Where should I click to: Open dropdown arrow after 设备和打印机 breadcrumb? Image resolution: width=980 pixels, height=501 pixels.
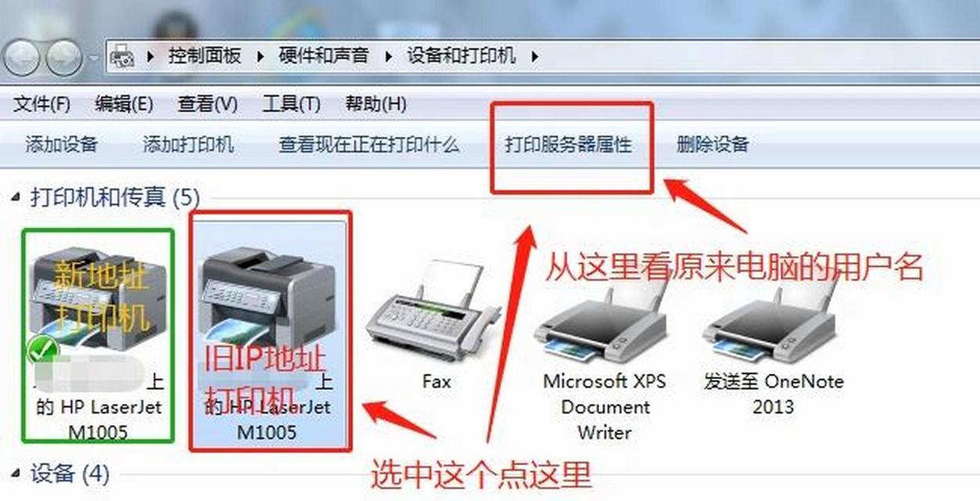[535, 56]
